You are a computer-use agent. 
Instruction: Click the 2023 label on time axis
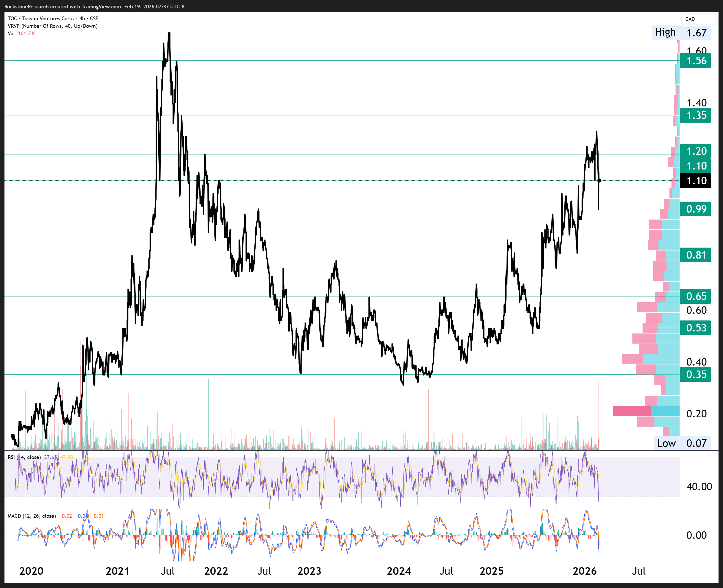click(309, 572)
